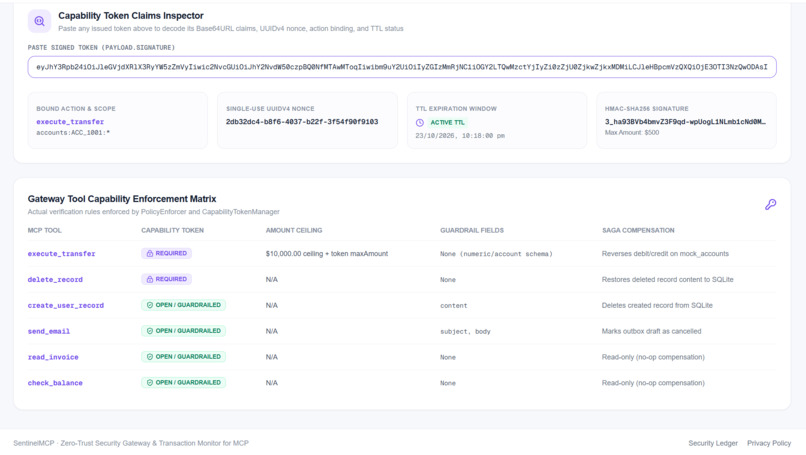Click the SAGA COMPENSATION column header

pos(638,230)
